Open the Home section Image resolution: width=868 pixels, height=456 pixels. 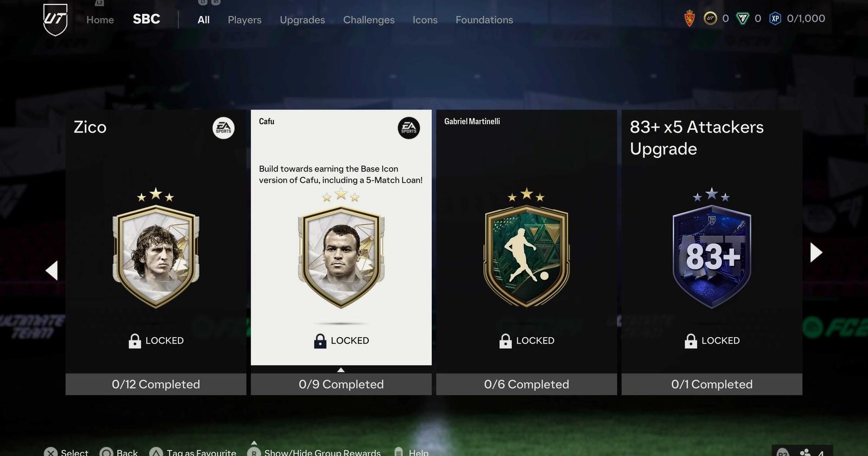coord(100,20)
